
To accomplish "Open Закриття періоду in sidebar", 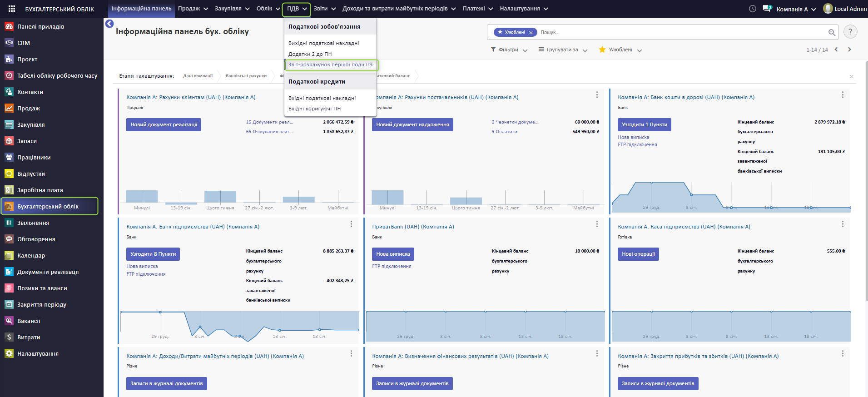I will click(42, 304).
